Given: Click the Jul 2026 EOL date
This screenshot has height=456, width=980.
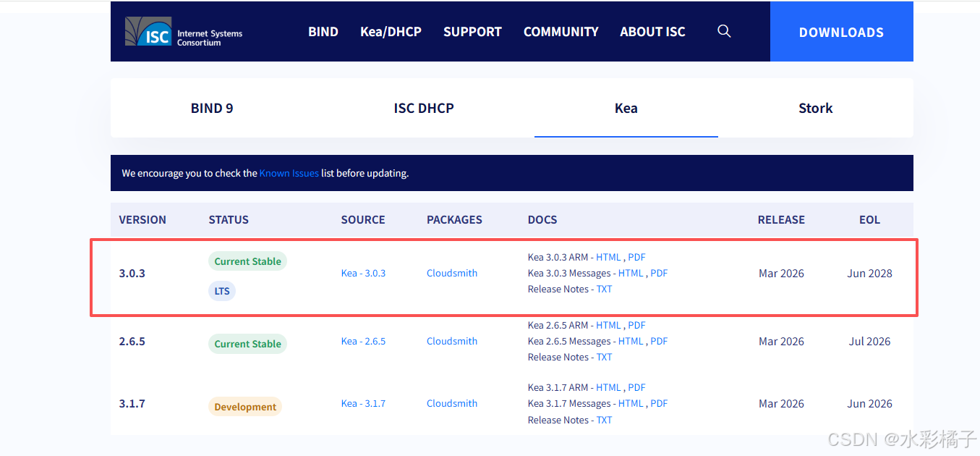Looking at the screenshot, I should 869,341.
